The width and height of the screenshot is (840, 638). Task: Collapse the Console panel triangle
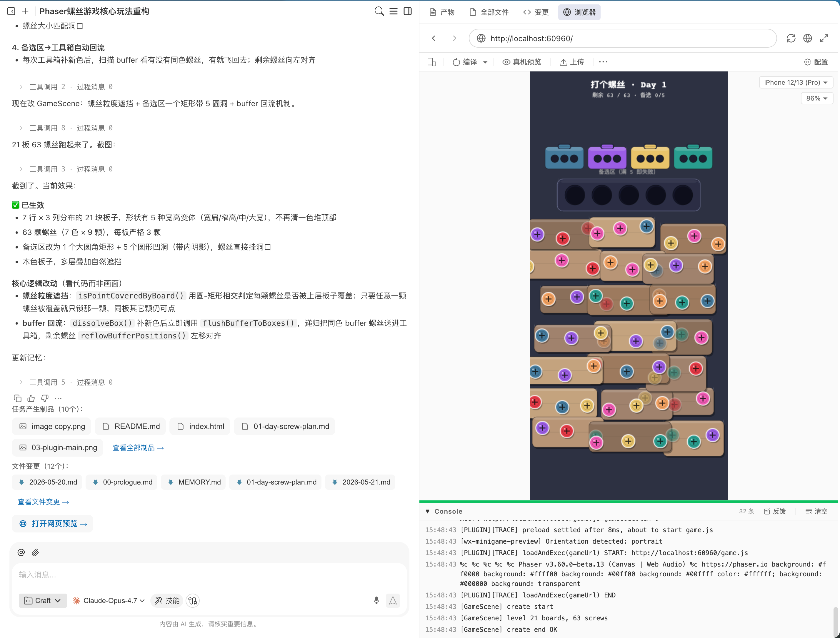coord(428,512)
